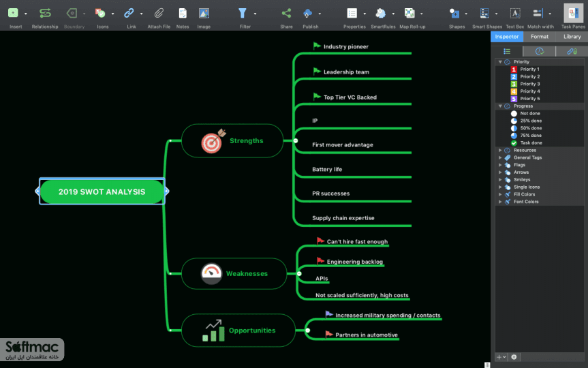Expand the Single Icons group
This screenshot has width=588, height=368.
tap(500, 187)
